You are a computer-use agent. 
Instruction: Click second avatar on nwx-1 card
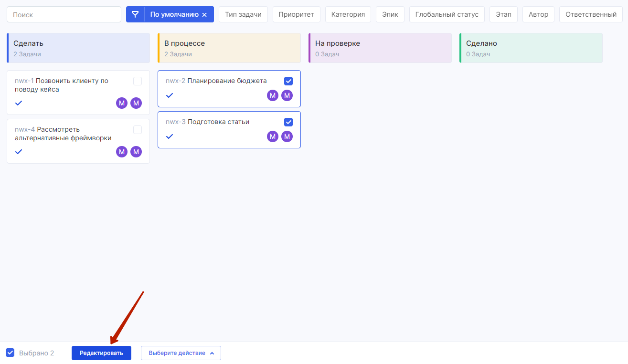(136, 103)
